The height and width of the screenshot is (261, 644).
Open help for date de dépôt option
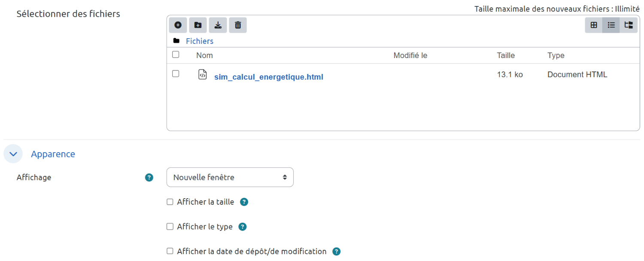pyautogui.click(x=337, y=252)
